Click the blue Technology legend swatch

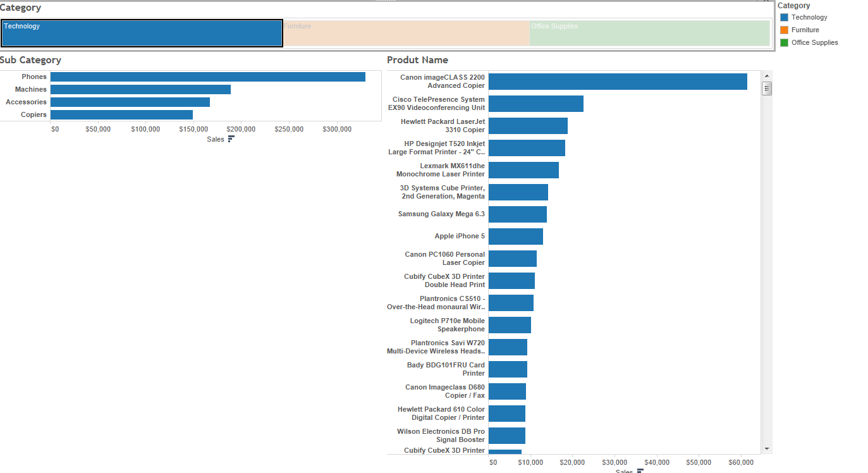tap(785, 18)
